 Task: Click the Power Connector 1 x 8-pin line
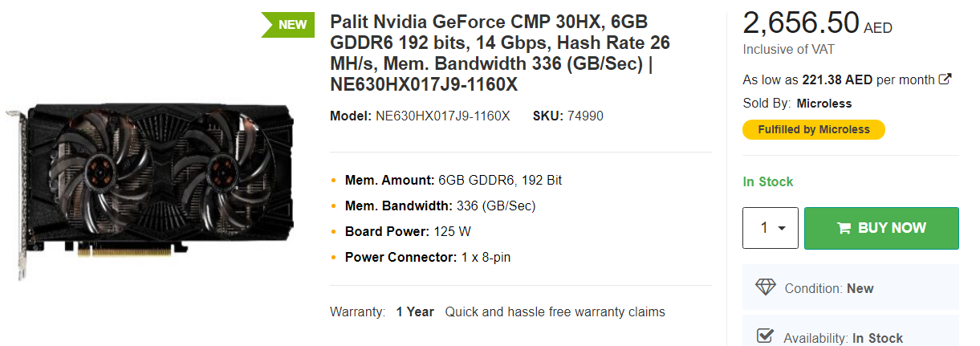pos(427,257)
